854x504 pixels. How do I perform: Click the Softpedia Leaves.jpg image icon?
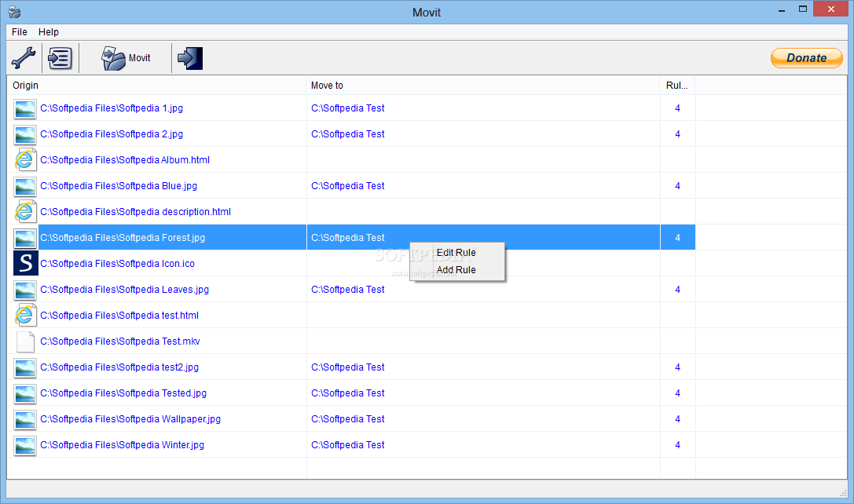(25, 290)
